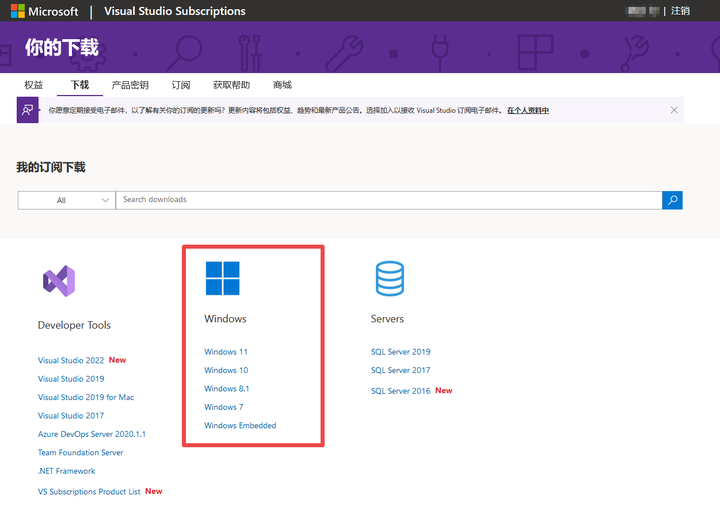The image size is (720, 514).
Task: Open the Developer Tools heading
Action: click(74, 325)
